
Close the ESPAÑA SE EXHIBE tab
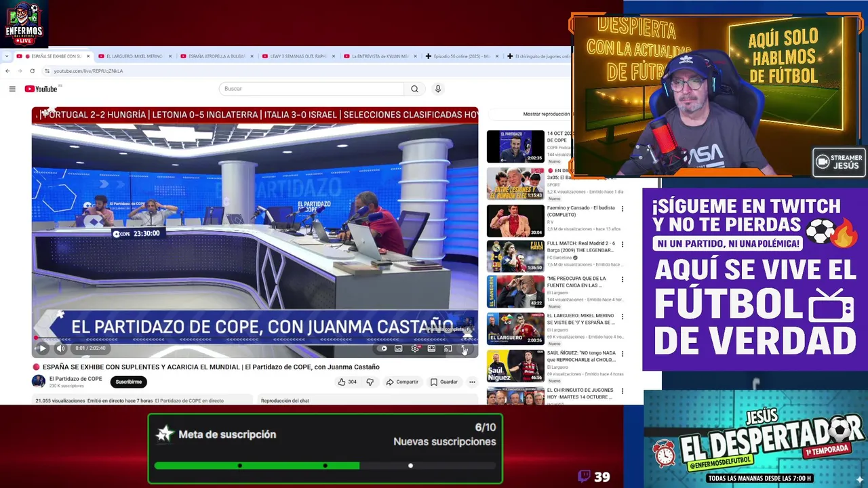(x=87, y=56)
